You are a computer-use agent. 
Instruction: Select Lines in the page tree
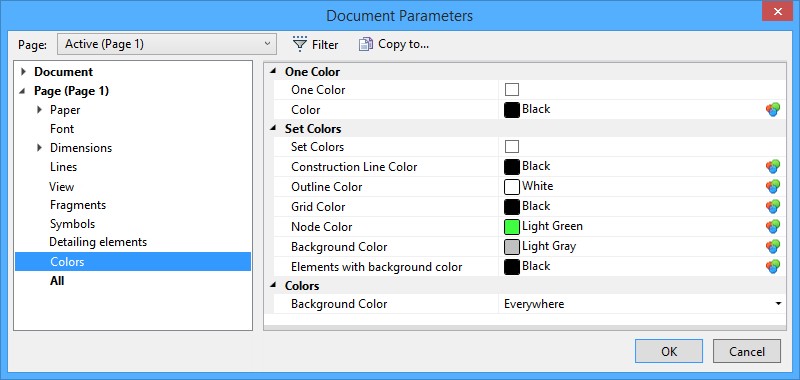(x=64, y=167)
